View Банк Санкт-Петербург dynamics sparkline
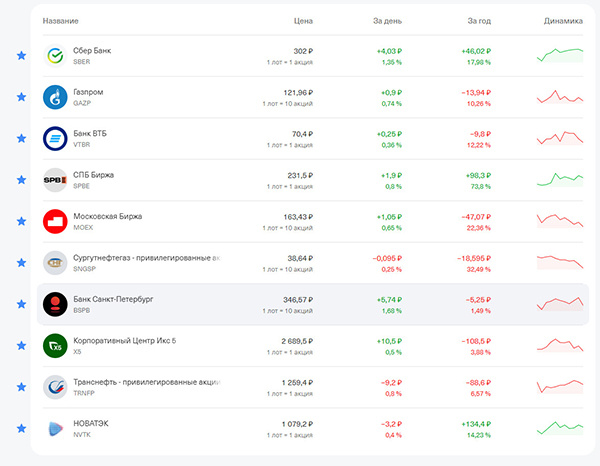This screenshot has height=466, width=600. pyautogui.click(x=560, y=304)
